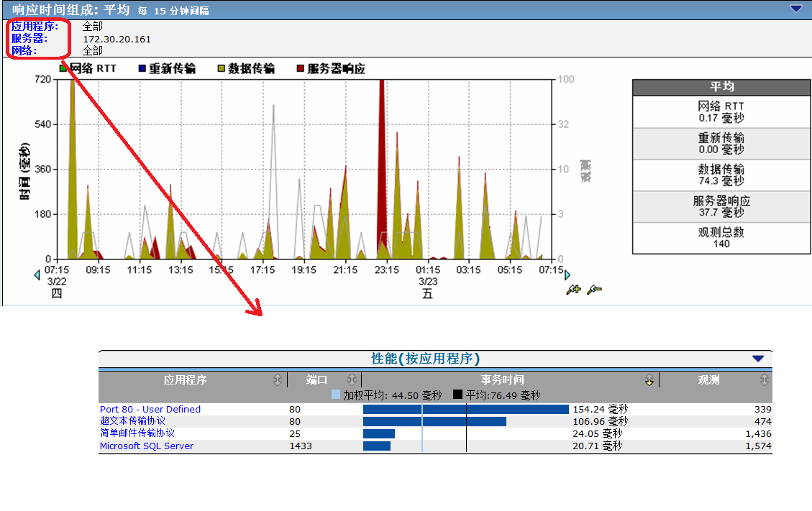
Task: Click the 性能(按应用程序) panel title
Action: (426, 358)
